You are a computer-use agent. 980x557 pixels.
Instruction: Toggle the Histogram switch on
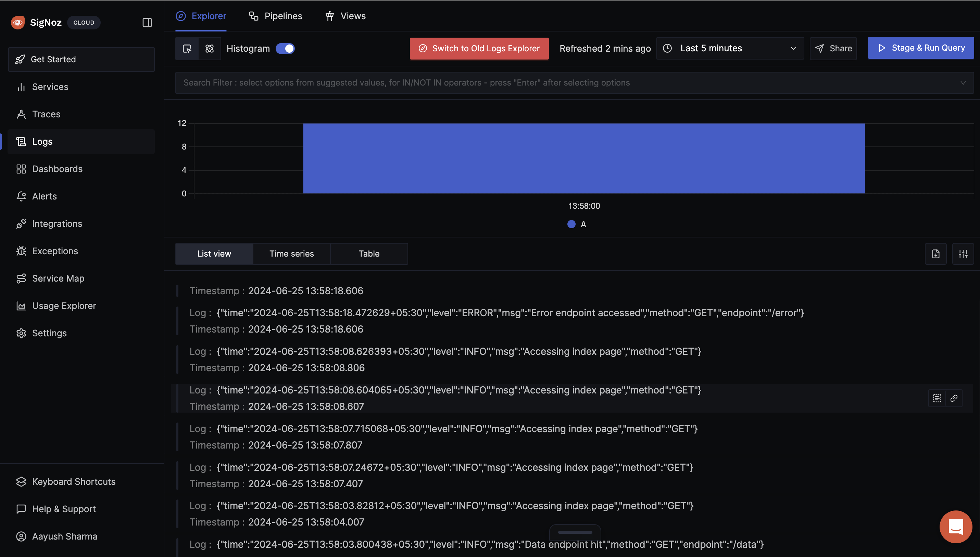[x=285, y=49]
